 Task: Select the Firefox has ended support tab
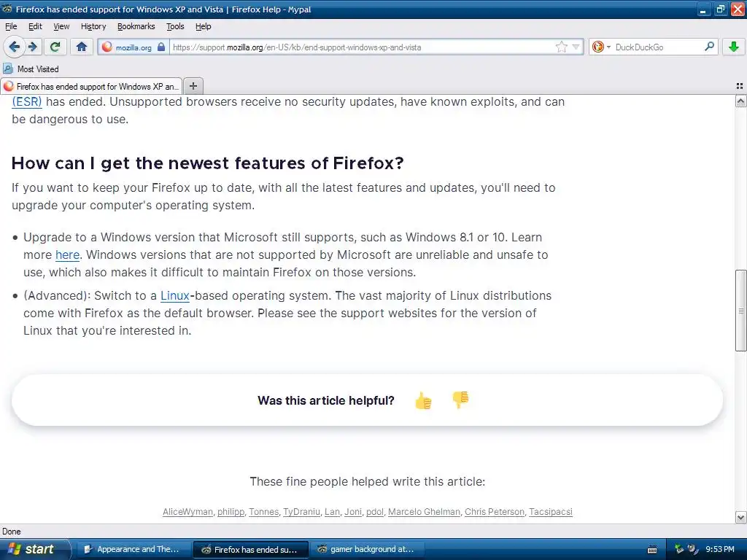91,86
